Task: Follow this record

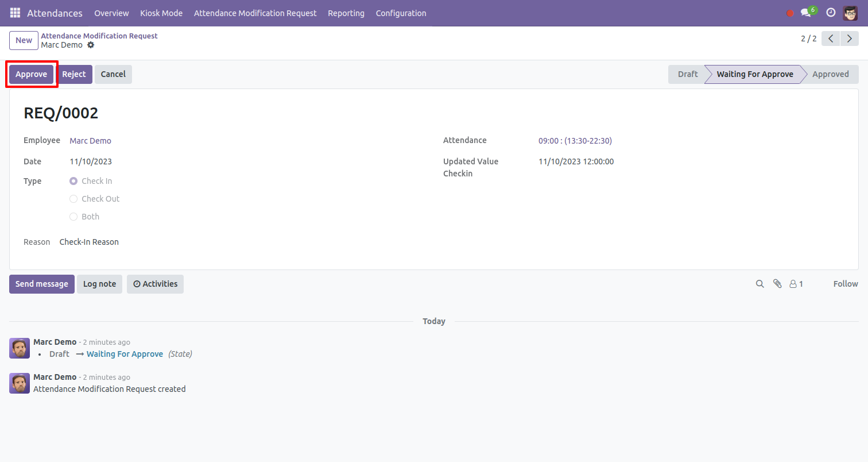Action: (x=846, y=284)
